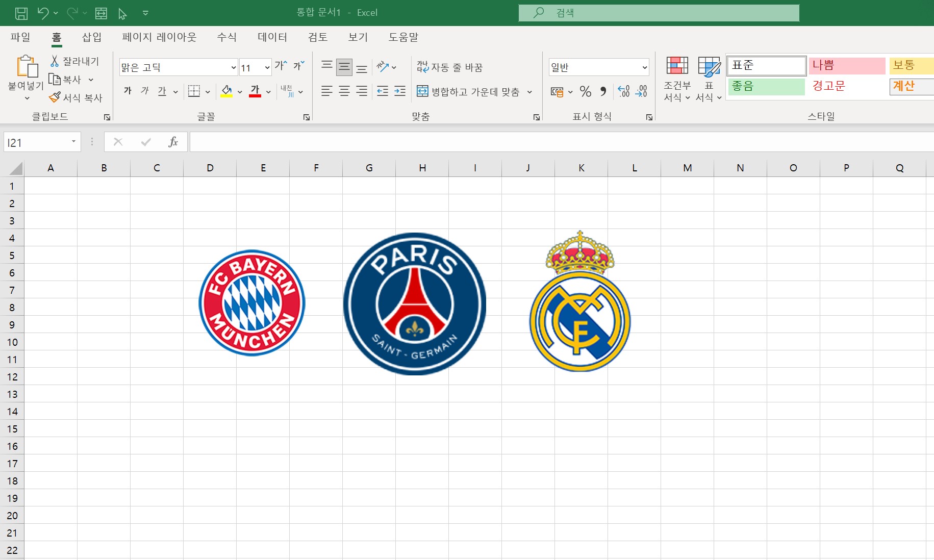Image resolution: width=934 pixels, height=560 pixels.
Task: Click the formula bar confirm checkmark icon
Action: click(146, 142)
